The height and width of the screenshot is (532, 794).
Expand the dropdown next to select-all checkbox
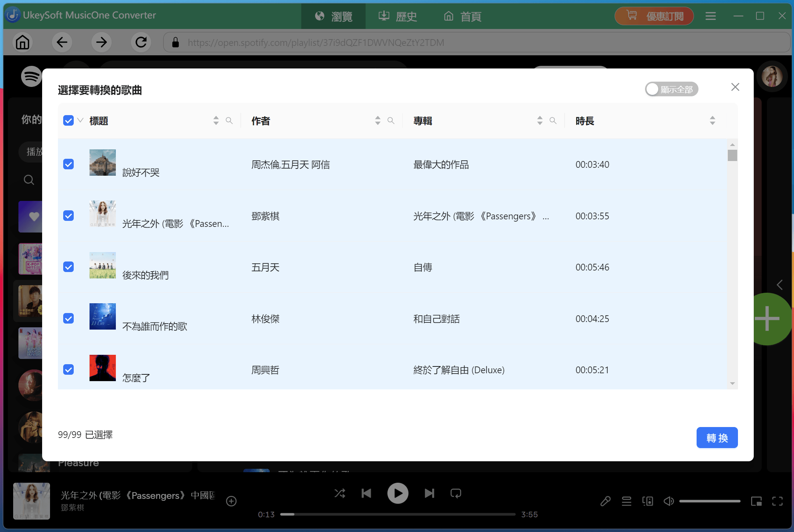(x=80, y=120)
